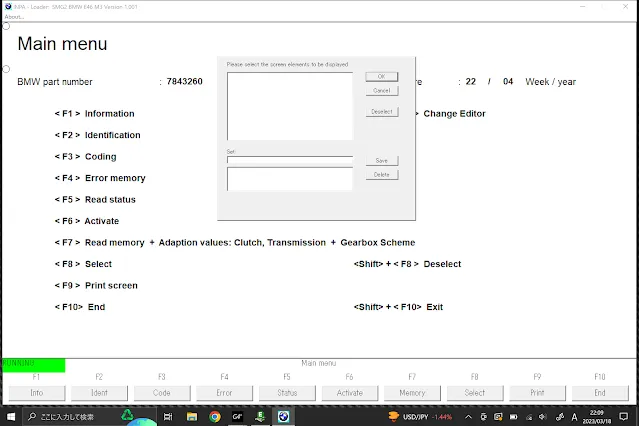Click the radio circle beside Main menu heading

6,26
